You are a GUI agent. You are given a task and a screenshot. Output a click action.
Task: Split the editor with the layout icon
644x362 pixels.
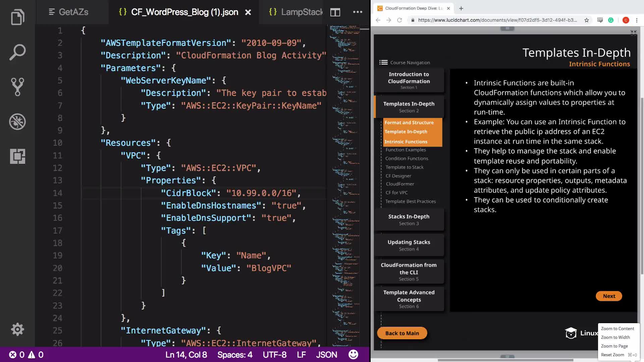(335, 12)
